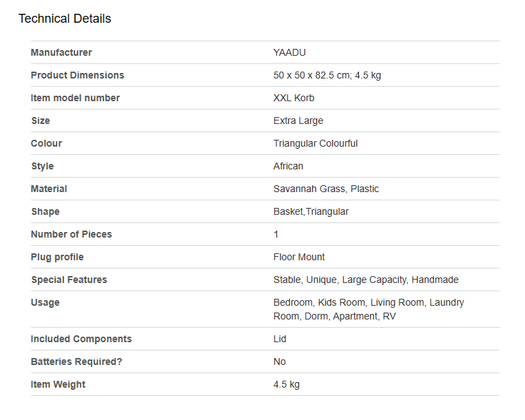Select the Product Dimensions label
Image resolution: width=525 pixels, height=420 pixels.
coord(77,75)
